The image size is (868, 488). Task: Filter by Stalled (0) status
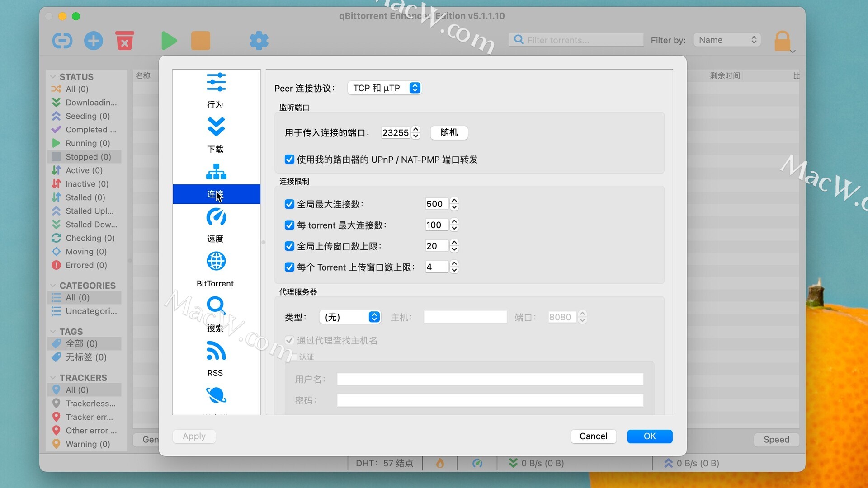pos(84,197)
